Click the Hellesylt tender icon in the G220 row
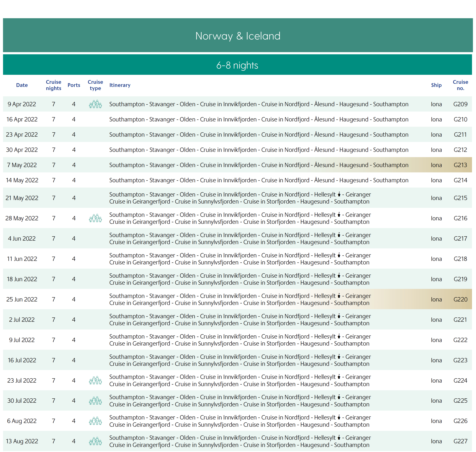 click(x=339, y=296)
